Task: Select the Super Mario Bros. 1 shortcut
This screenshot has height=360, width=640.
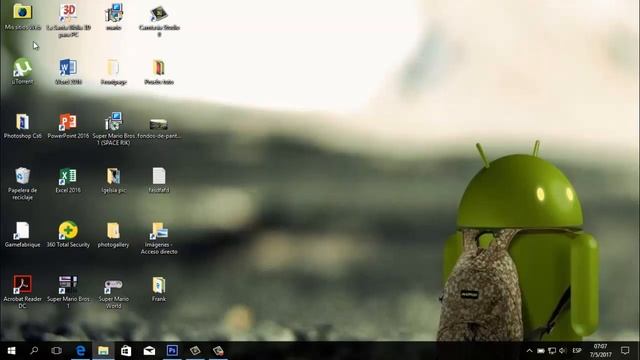Action: pos(68,291)
